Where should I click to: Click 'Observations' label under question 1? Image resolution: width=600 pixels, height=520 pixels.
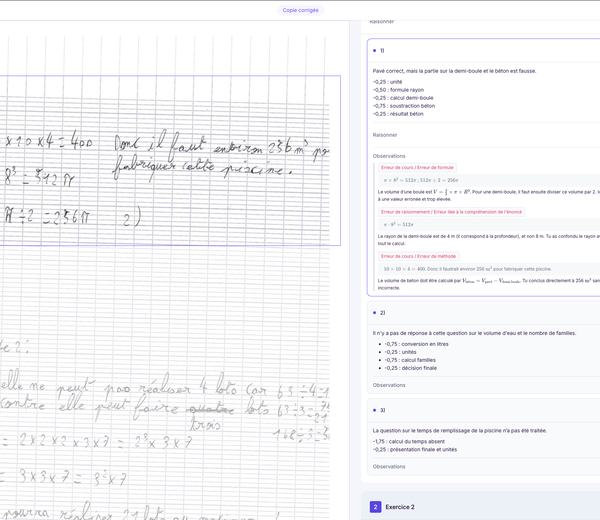(389, 156)
